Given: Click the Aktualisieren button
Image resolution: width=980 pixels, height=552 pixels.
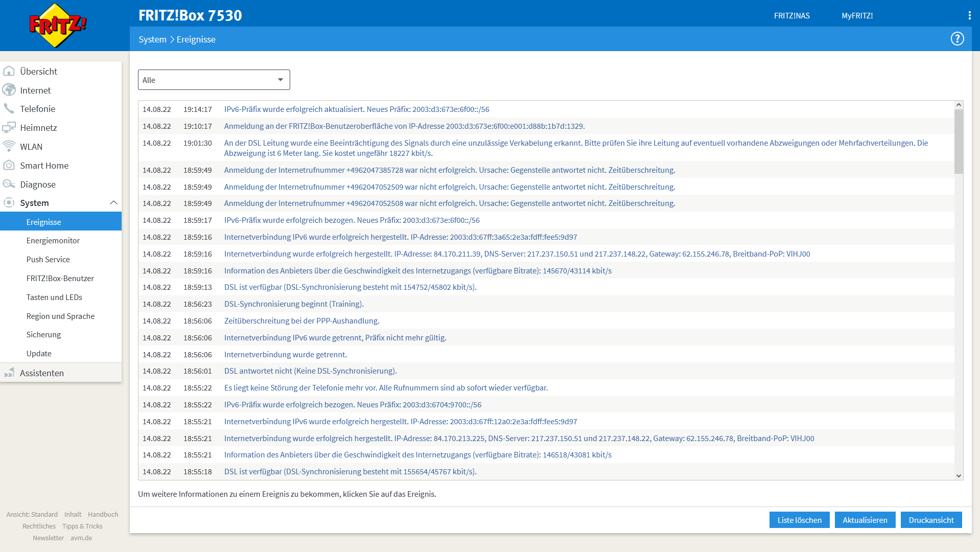Looking at the screenshot, I should 865,520.
